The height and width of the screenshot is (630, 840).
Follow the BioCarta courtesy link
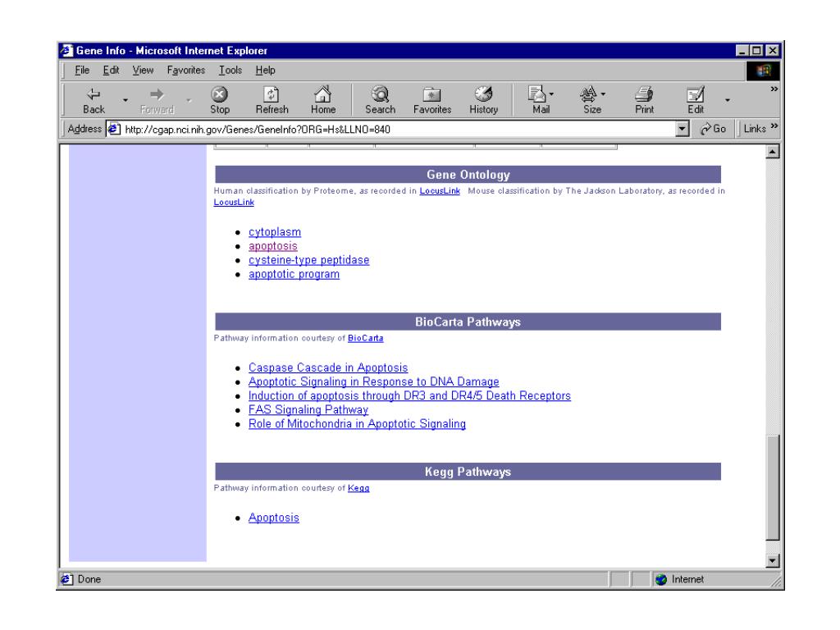365,338
